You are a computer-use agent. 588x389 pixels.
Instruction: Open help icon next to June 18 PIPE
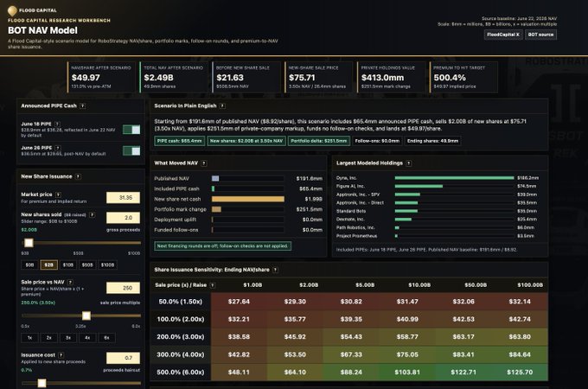click(x=57, y=124)
